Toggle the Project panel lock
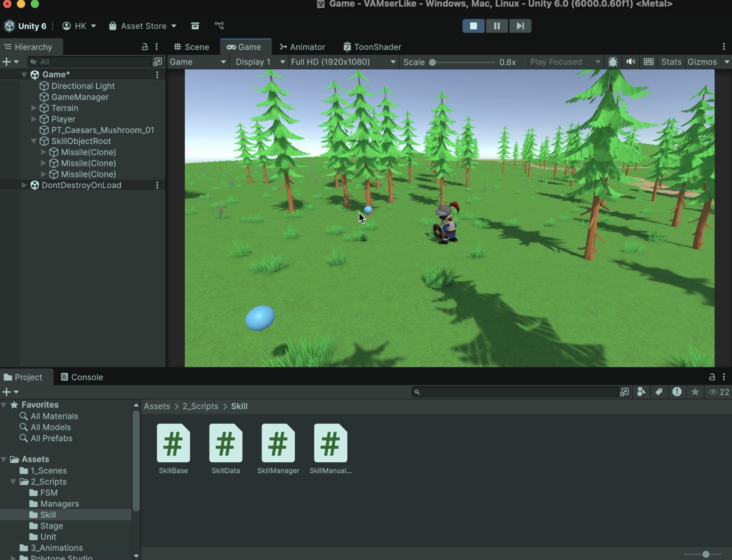 coord(712,377)
